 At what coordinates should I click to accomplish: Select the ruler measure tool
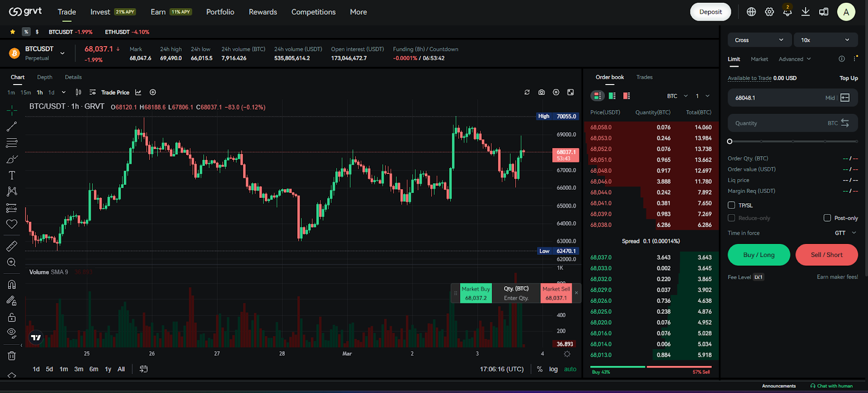[11, 246]
